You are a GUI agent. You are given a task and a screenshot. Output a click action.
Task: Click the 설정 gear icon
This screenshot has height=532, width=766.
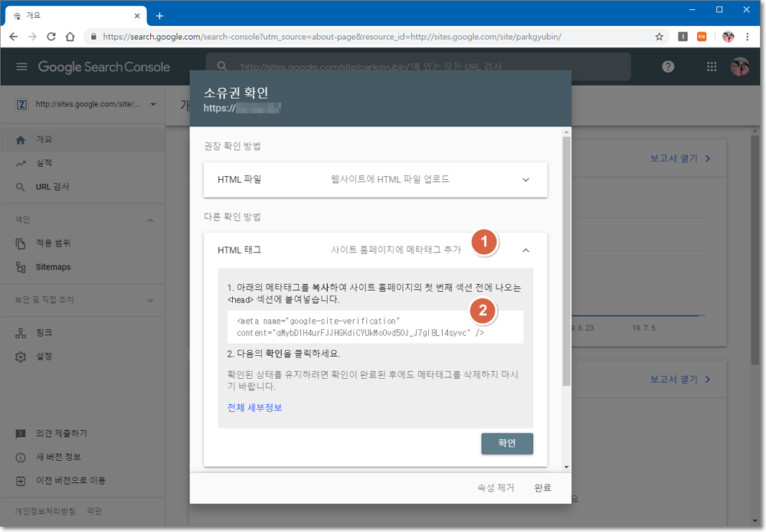coord(21,357)
